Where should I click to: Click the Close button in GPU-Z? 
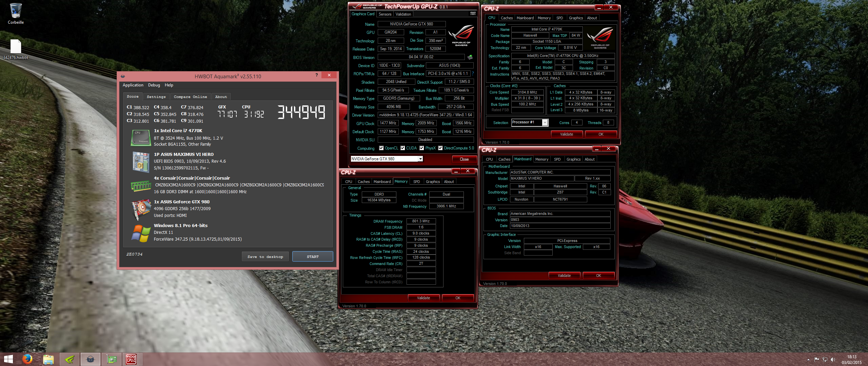(x=464, y=159)
